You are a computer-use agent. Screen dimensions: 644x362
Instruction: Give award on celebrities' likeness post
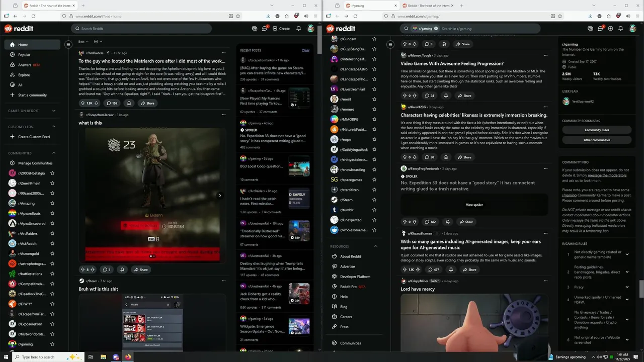pos(446,157)
